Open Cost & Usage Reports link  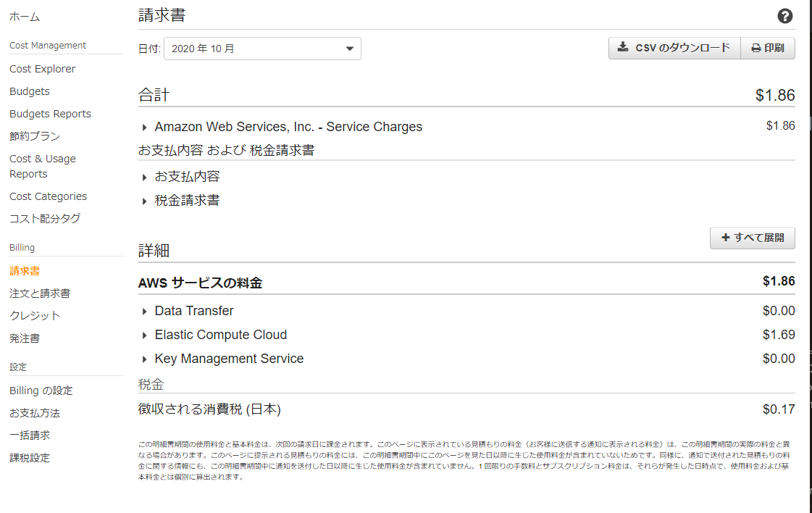point(43,167)
